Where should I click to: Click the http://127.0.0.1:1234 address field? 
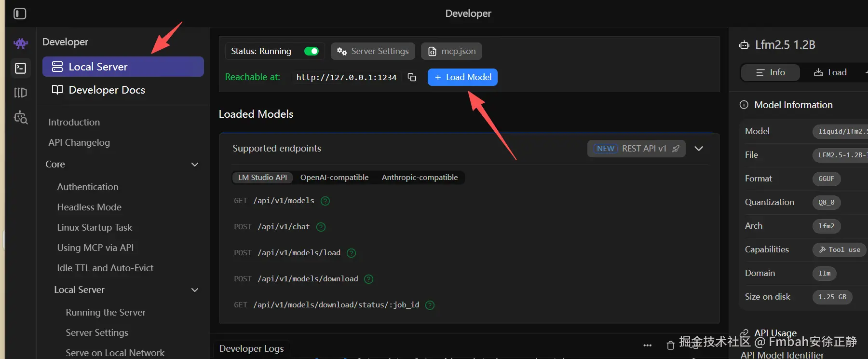[x=346, y=77]
